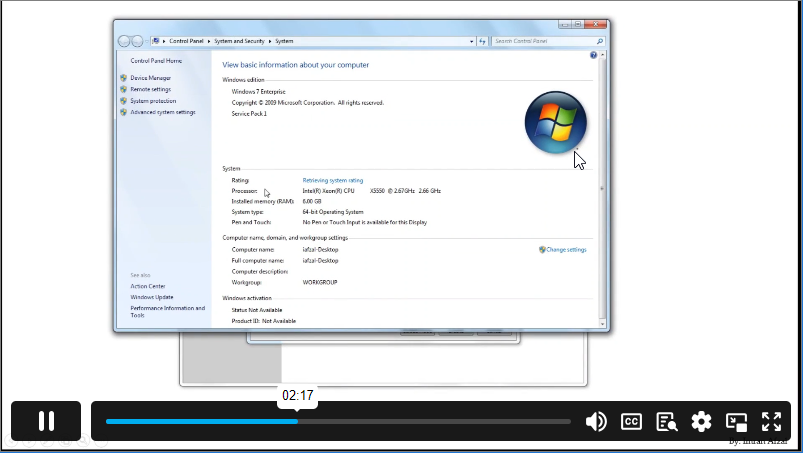Open the address bar history dropdown

pos(472,41)
